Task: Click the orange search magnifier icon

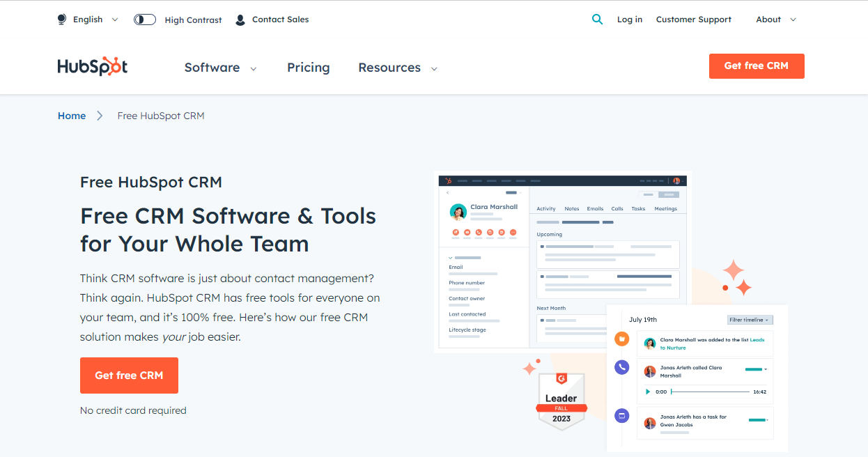Action: (x=598, y=19)
